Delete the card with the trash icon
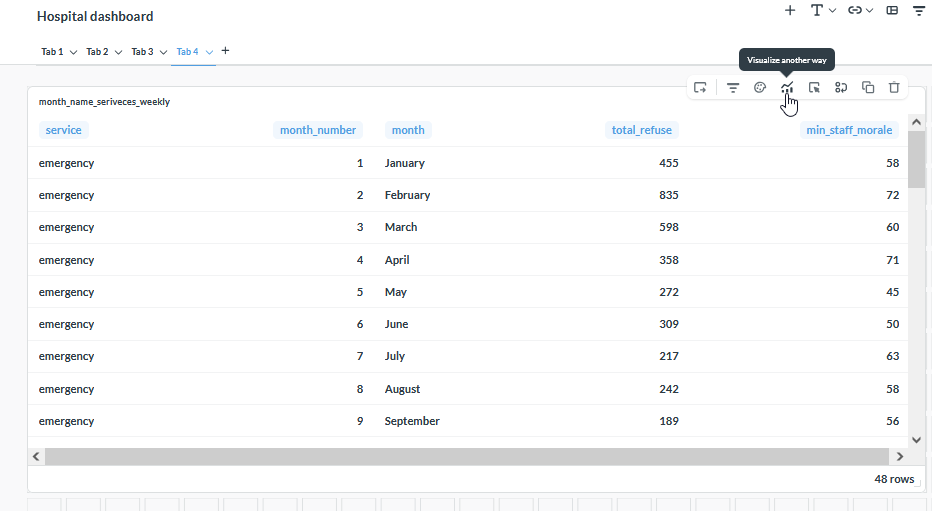The image size is (932, 511). point(894,88)
